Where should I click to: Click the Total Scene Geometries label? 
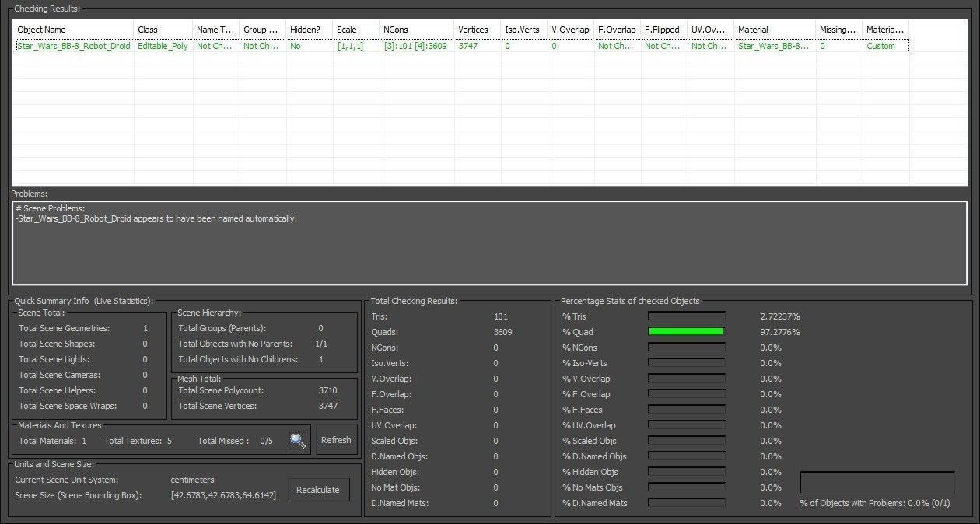(65, 328)
